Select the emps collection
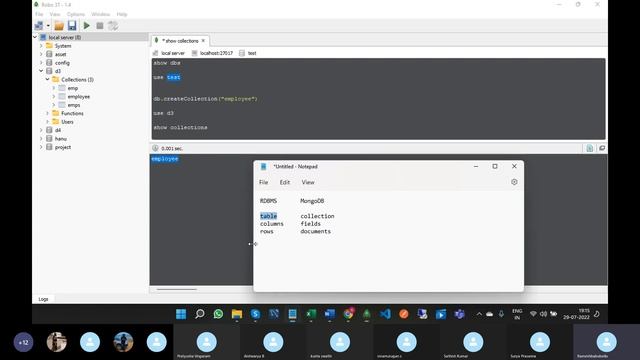This screenshot has width=640, height=360. (x=73, y=105)
